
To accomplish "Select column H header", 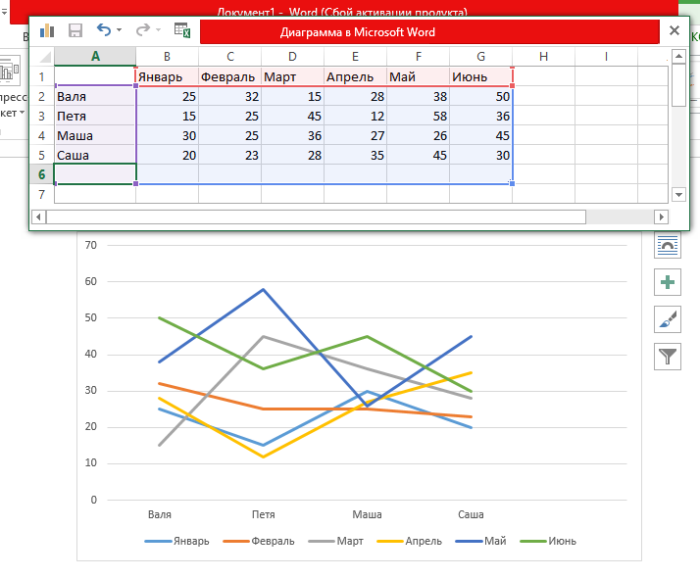I will pyautogui.click(x=543, y=57).
